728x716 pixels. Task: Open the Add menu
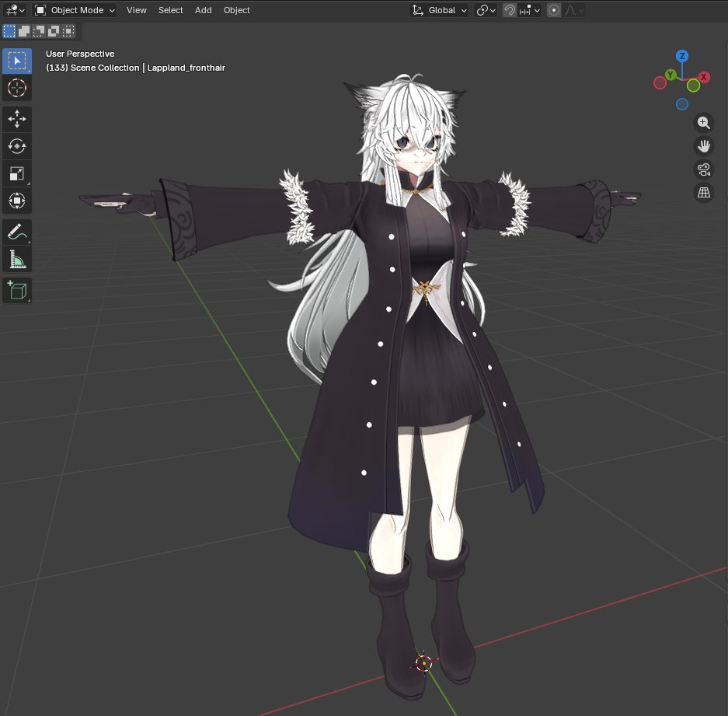point(204,10)
